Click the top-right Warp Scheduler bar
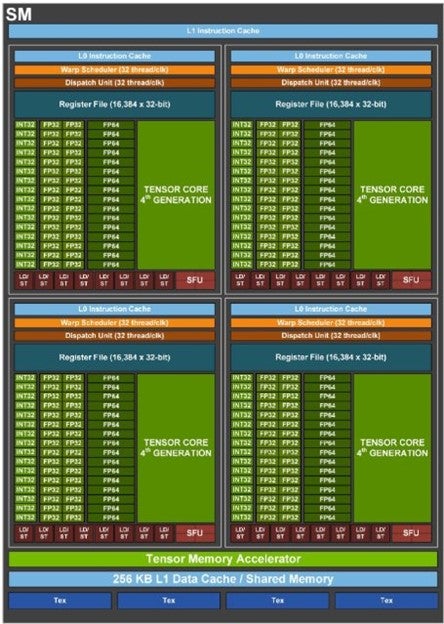 click(x=331, y=70)
